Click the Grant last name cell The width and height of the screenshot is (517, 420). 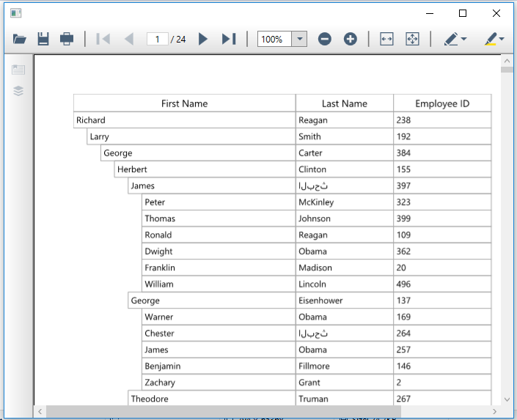[344, 383]
